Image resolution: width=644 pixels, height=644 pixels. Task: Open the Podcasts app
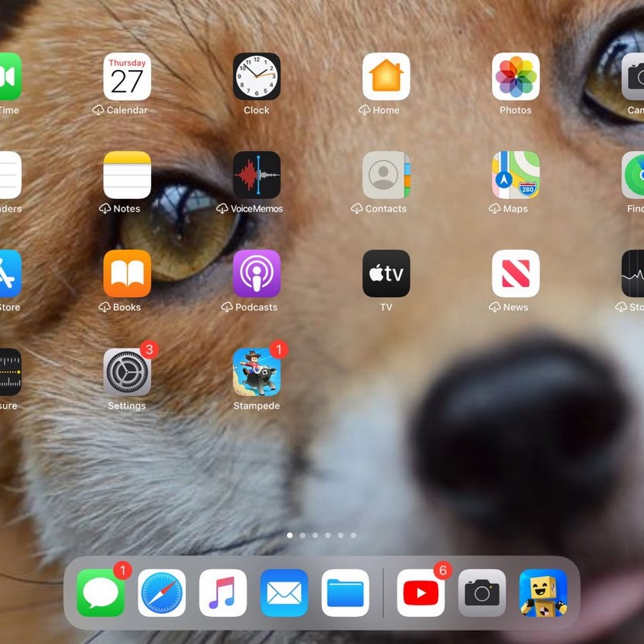(257, 273)
